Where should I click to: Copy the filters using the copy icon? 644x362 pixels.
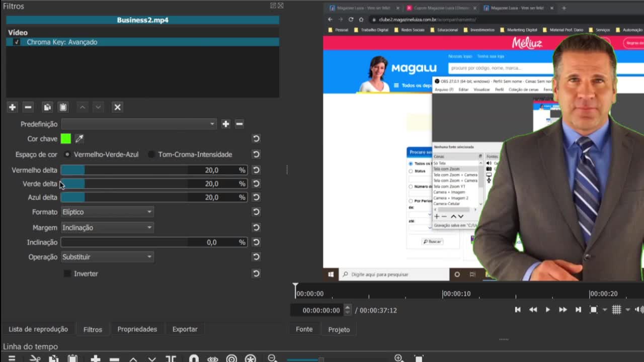coord(47,107)
